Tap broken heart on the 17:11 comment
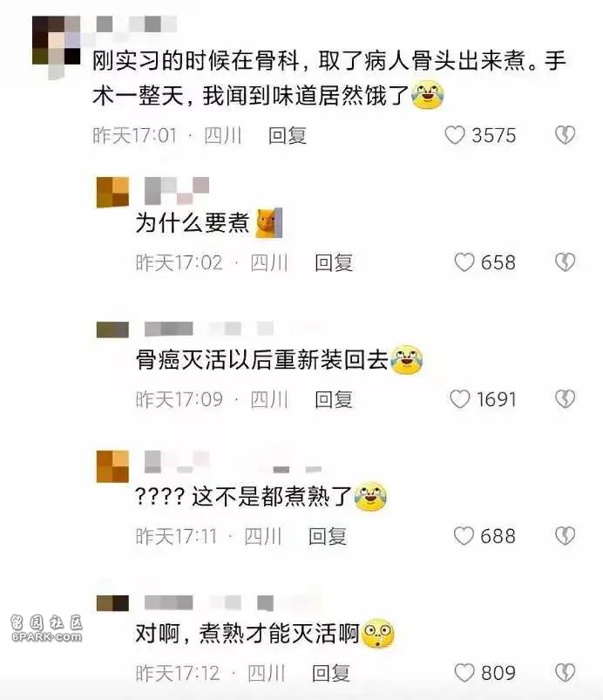603x700 pixels. (565, 536)
